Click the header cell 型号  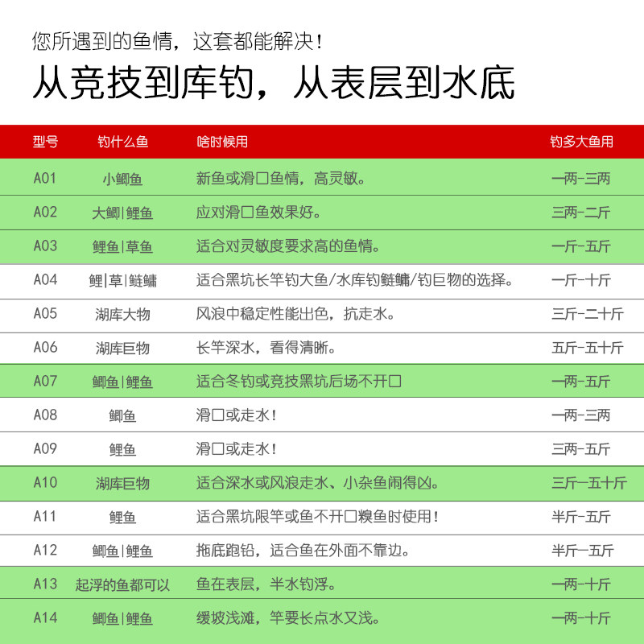[x=45, y=142]
